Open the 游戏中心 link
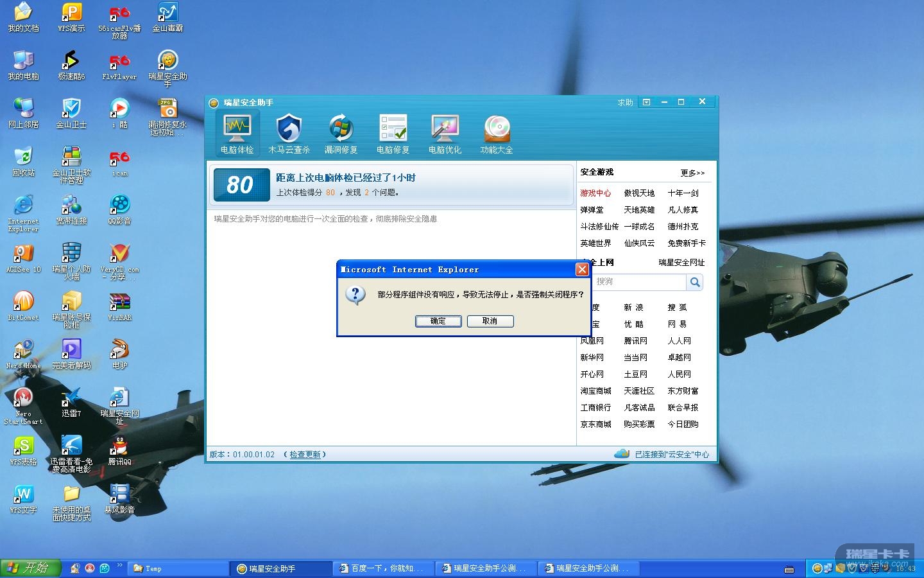This screenshot has width=924, height=578. click(x=595, y=193)
